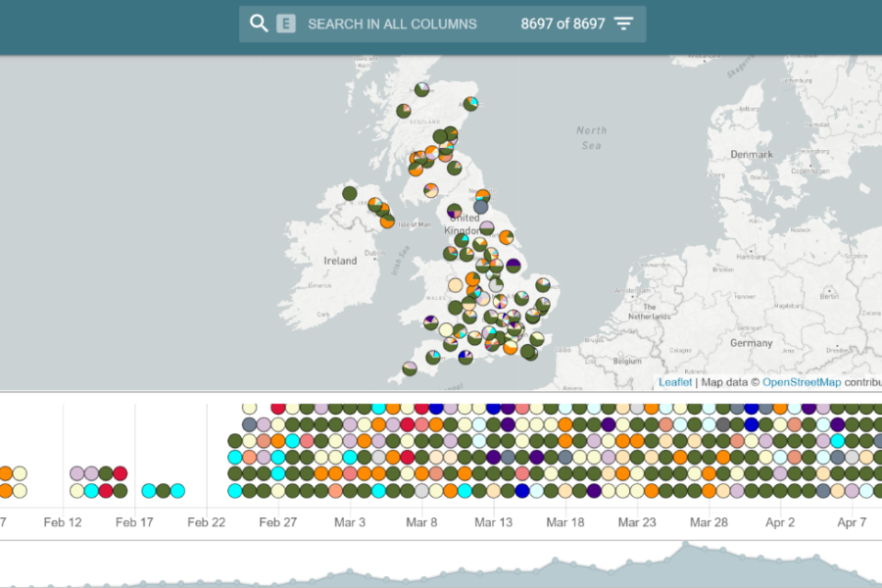Screen dimensions: 882x588
Task: Click the Apr 7 timeline date label
Action: click(x=852, y=522)
